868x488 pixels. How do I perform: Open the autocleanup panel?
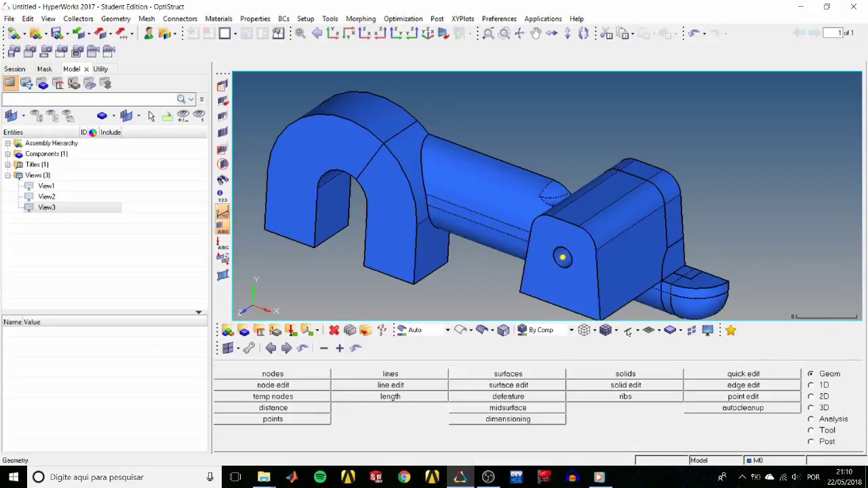point(743,407)
